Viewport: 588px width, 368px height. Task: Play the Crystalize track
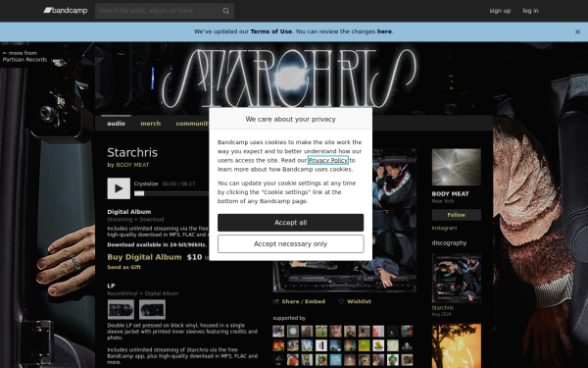tap(119, 188)
